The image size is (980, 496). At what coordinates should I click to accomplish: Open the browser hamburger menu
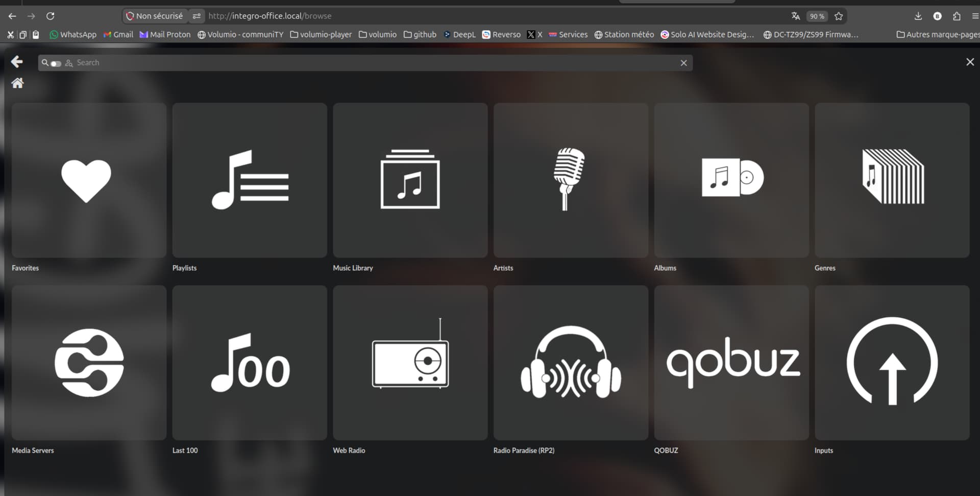click(975, 16)
